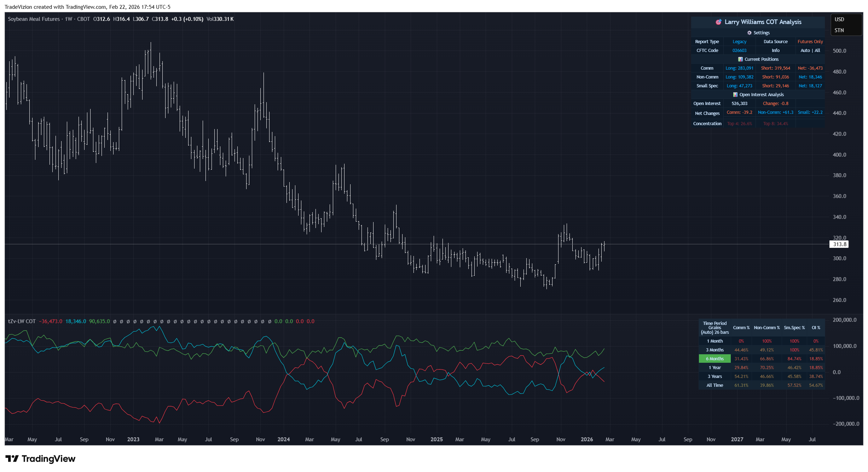Click the 2023 label on the time axis
This screenshot has width=868, height=472.
click(133, 439)
